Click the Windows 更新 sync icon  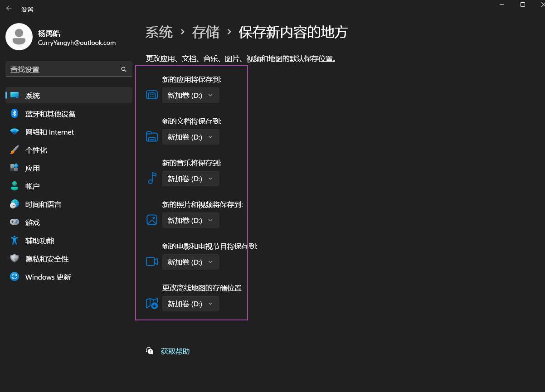(15, 276)
